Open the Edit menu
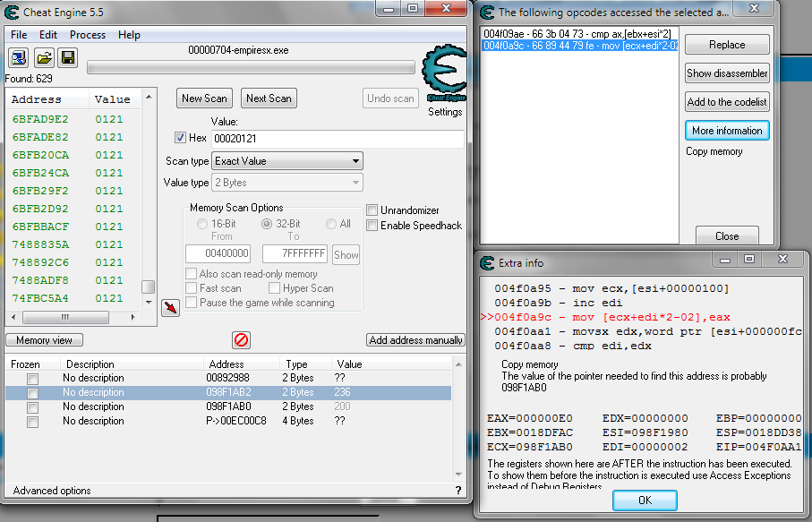 [x=48, y=35]
